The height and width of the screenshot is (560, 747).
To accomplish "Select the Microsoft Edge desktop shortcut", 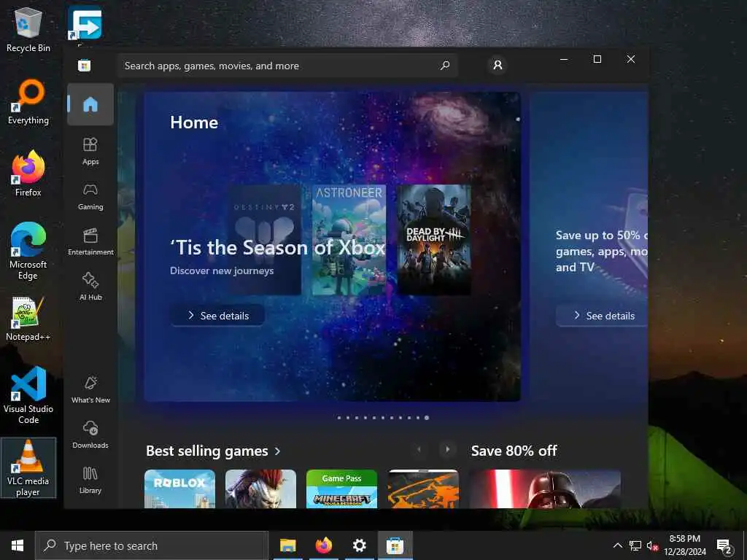I will point(28,252).
